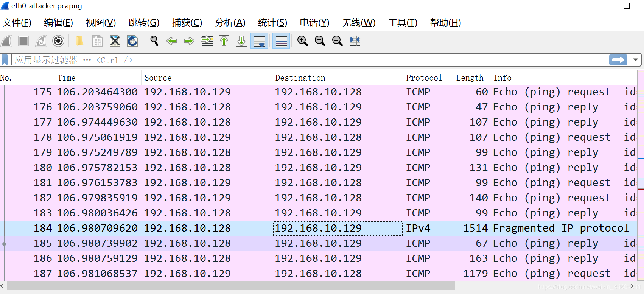Expand the display filter history dropdown
This screenshot has height=294, width=644.
coord(636,60)
